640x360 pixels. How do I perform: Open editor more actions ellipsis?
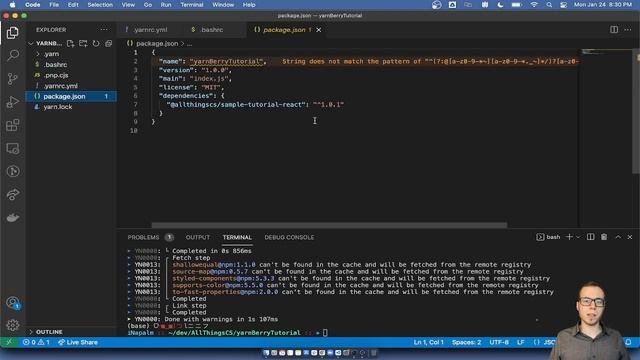click(x=628, y=29)
